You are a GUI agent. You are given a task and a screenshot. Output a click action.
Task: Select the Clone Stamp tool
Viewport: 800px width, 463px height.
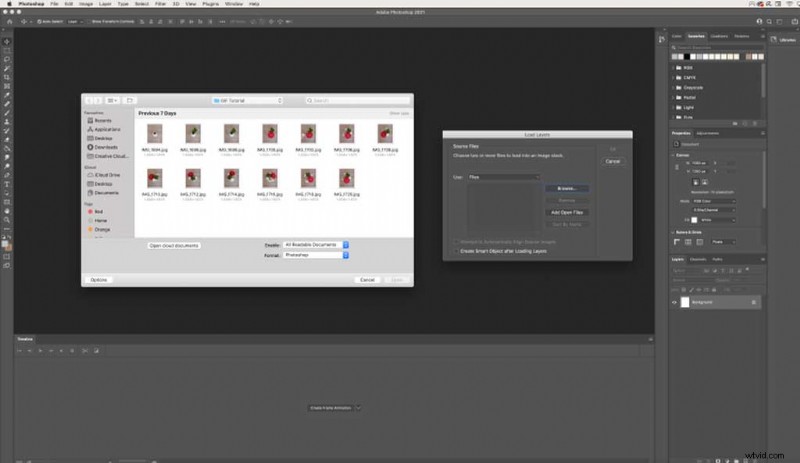tap(7, 122)
